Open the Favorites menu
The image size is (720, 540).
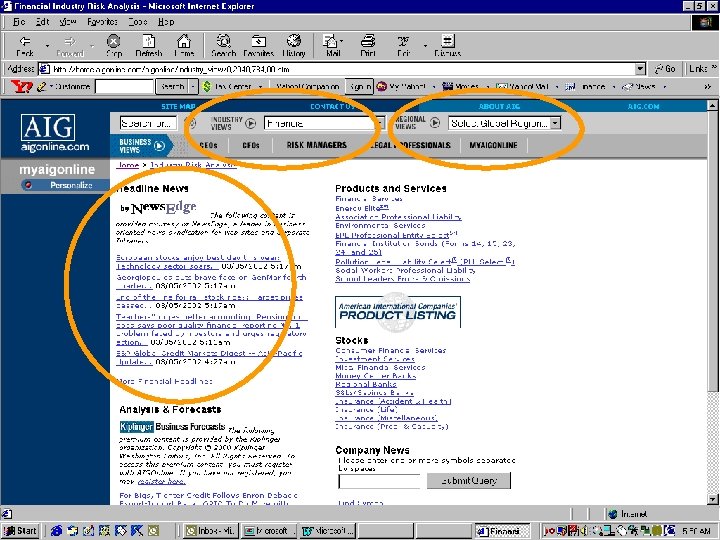coord(102,22)
